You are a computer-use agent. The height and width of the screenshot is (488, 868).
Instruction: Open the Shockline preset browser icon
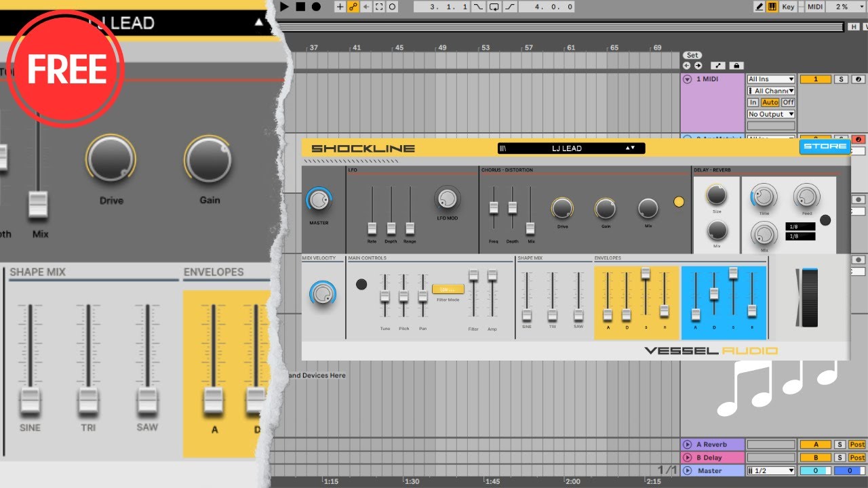502,148
